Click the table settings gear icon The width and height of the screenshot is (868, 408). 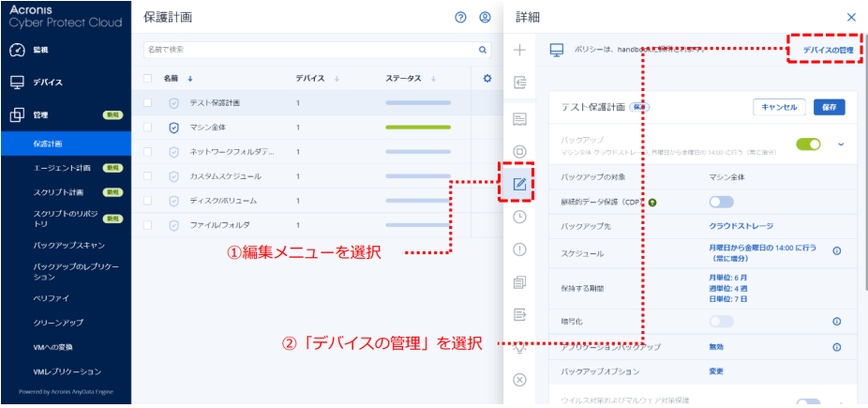pyautogui.click(x=486, y=78)
